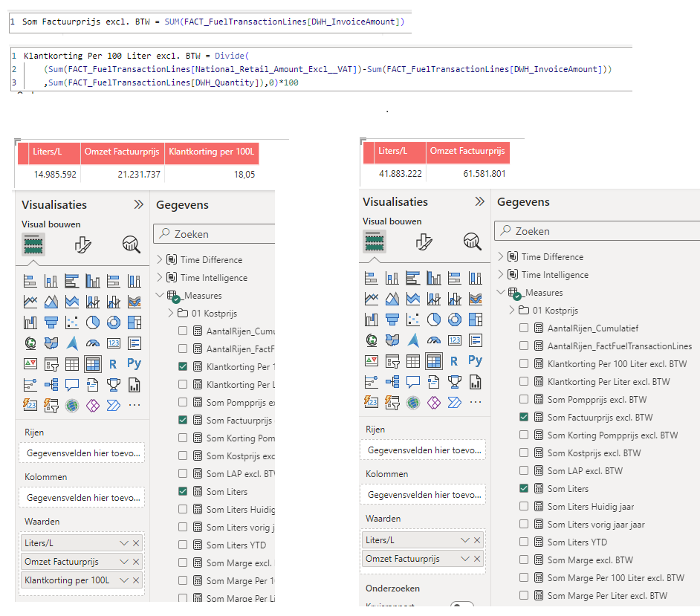
Task: Collapse the left Visualisaties pane with chevrons
Action: click(139, 204)
